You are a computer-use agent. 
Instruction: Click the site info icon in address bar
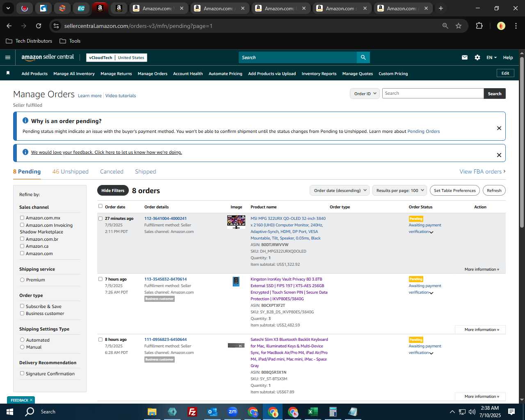pyautogui.click(x=57, y=26)
